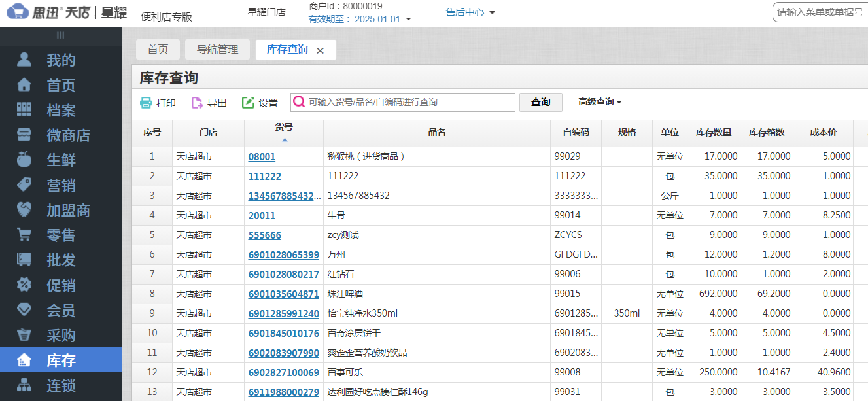Screen dimensions: 868x401
Task: Click the 设置 settings edit icon
Action: tap(248, 103)
